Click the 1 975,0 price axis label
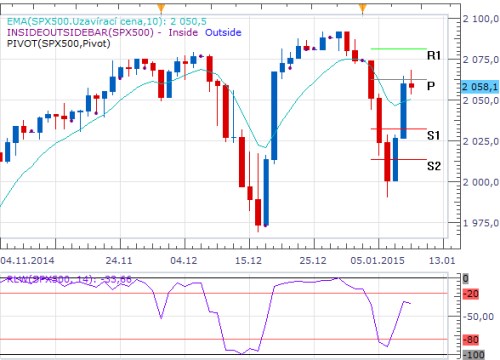Viewport: 500px width, 360px height. 481,223
